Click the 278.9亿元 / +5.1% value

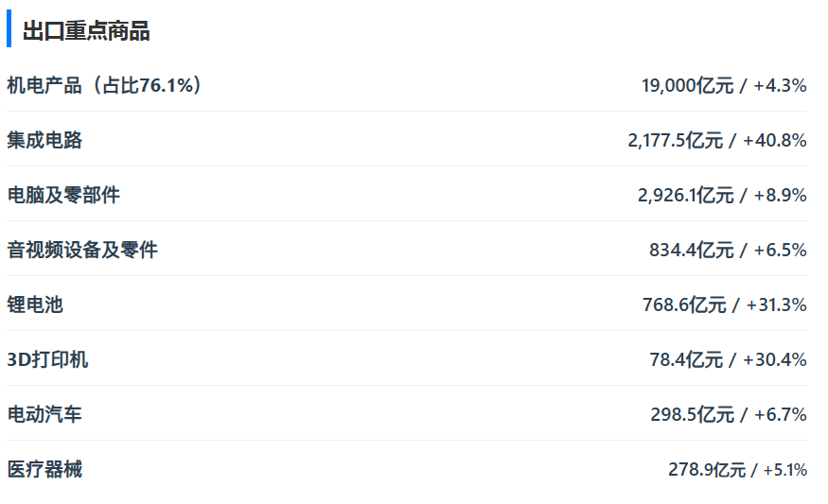[737, 470]
